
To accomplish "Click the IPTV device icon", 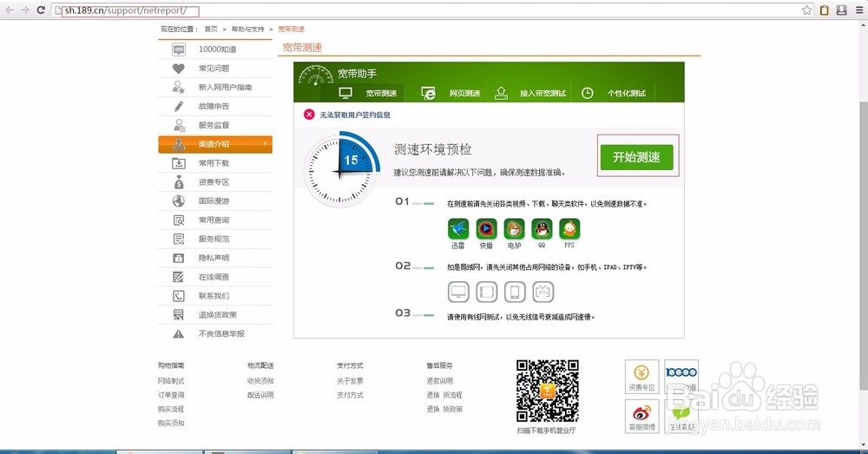I will click(543, 292).
